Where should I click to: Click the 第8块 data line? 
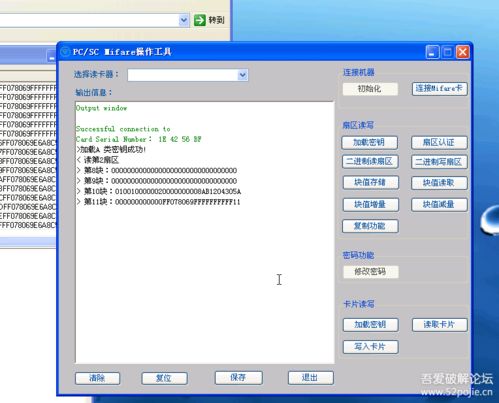point(157,171)
